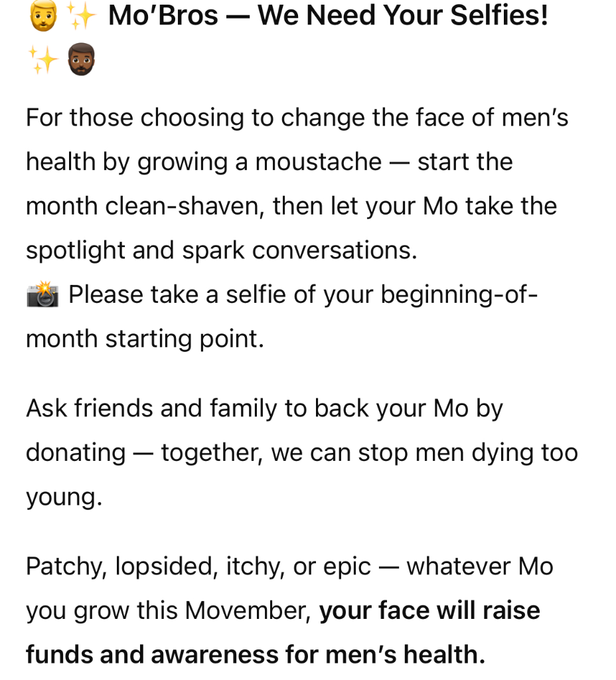This screenshot has height=680, width=616.
Task: Click the word "moustache" in the first paragraph
Action: (x=319, y=162)
